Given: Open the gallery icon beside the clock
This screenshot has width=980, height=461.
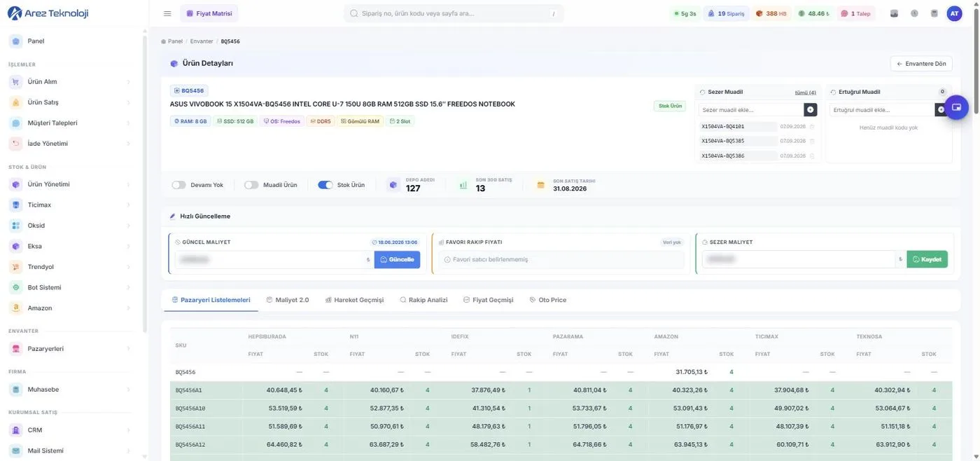Looking at the screenshot, I should [894, 13].
